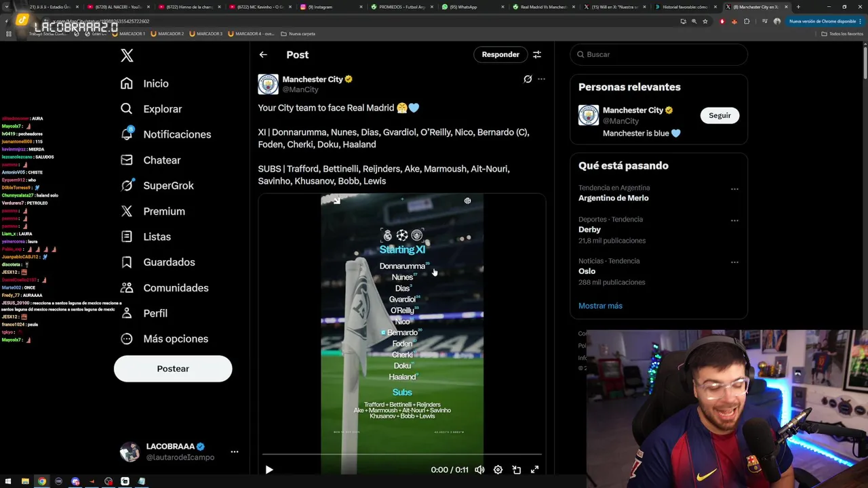This screenshot has height=488, width=868.
Task: Open the post's three-dots more menu
Action: 541,79
